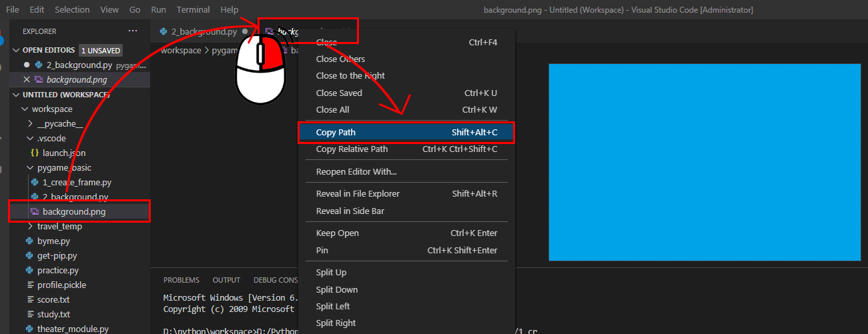Click unsaved dot beside 2_background.py in Open Editors
The image size is (868, 334).
click(27, 65)
